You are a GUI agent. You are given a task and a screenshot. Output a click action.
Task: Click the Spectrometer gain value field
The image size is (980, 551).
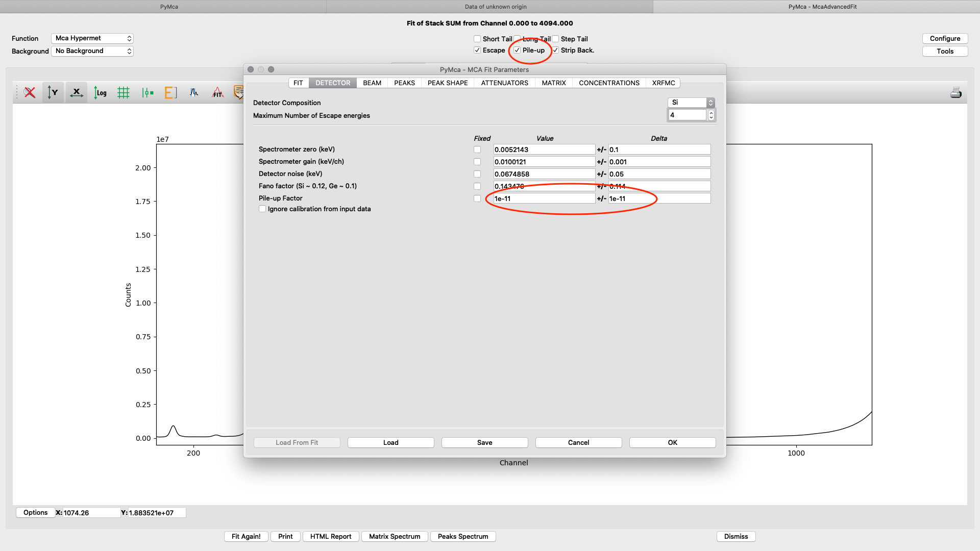pyautogui.click(x=544, y=162)
